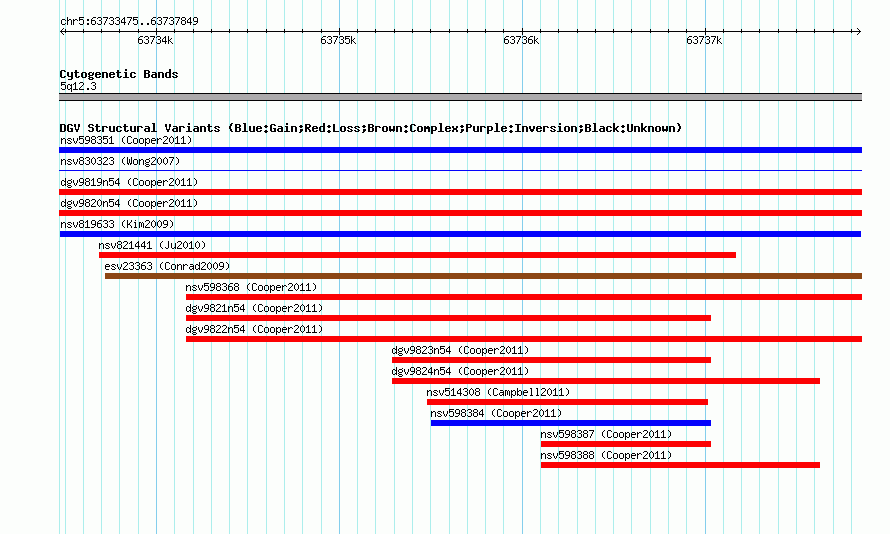Click the blue gain bar under nsv598384
Screen dimensions: 890x534
pyautogui.click(x=571, y=423)
